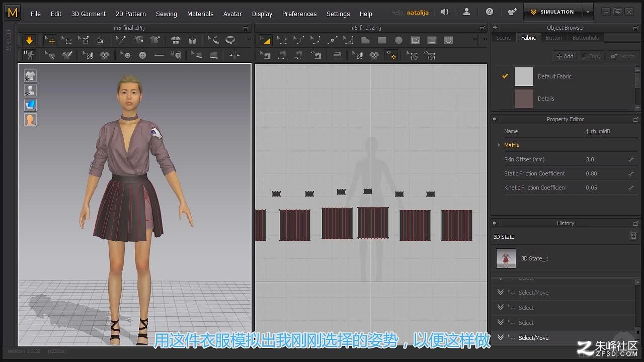
Task: Open the Sewing menu
Action: coord(167,14)
